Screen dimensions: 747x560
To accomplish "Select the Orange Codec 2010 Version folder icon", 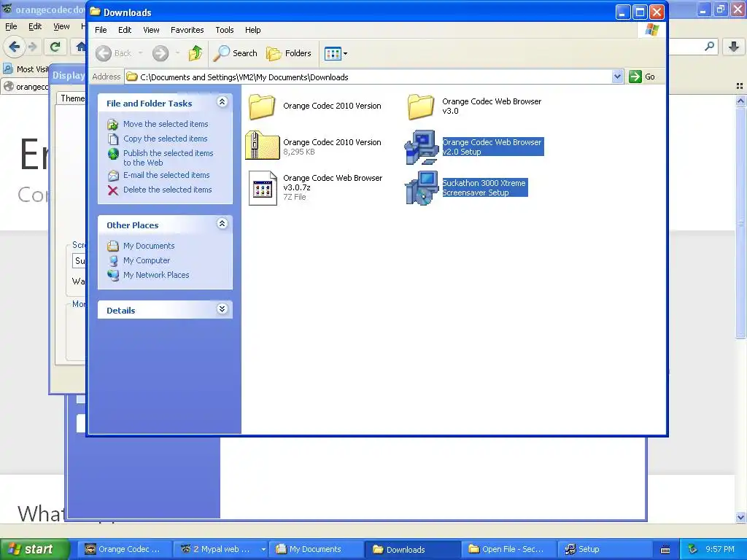I will (262, 106).
